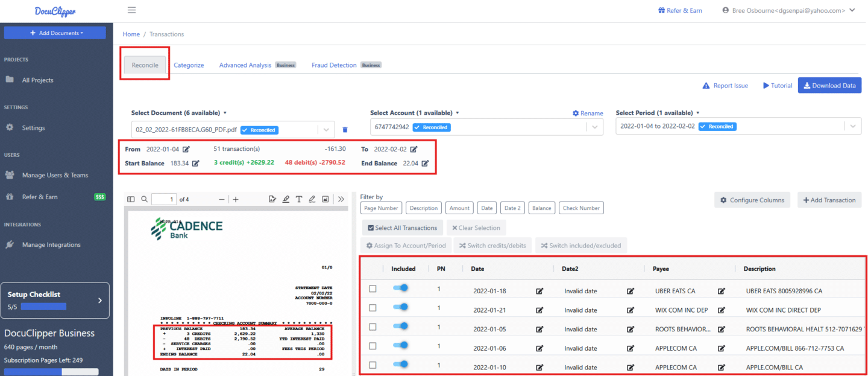This screenshot has height=376, width=868.
Task: Disable Included for ROOTS BEHAVIORAL row
Action: (x=400, y=327)
